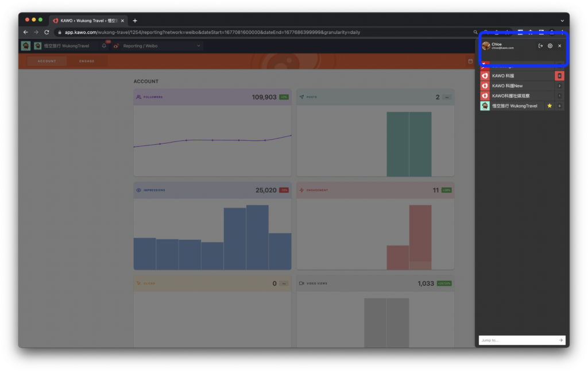Go back in browser history
The height and width of the screenshot is (372, 588).
(x=25, y=32)
